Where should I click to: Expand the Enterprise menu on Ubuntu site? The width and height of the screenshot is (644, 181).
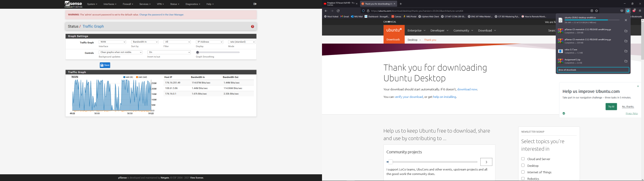[x=417, y=31]
